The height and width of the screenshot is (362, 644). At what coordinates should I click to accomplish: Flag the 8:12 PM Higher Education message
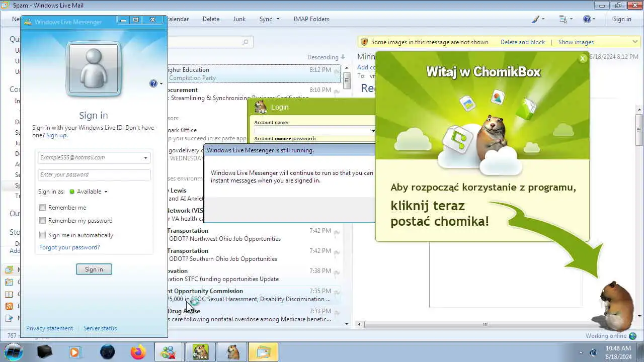[x=337, y=71]
